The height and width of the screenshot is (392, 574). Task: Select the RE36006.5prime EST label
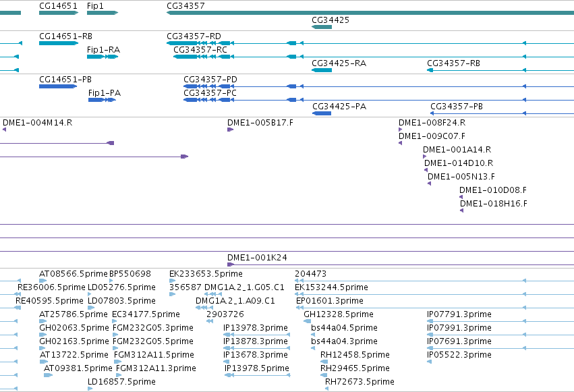51,287
